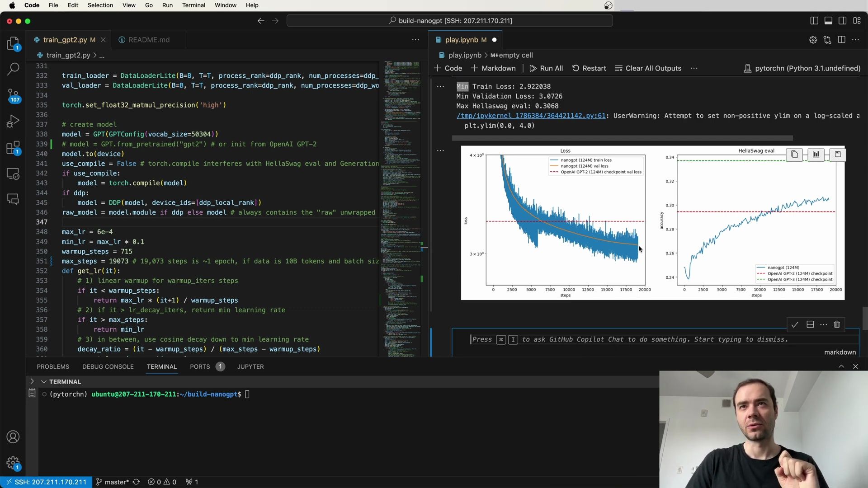Switch to JUPYTER tab

[250, 366]
